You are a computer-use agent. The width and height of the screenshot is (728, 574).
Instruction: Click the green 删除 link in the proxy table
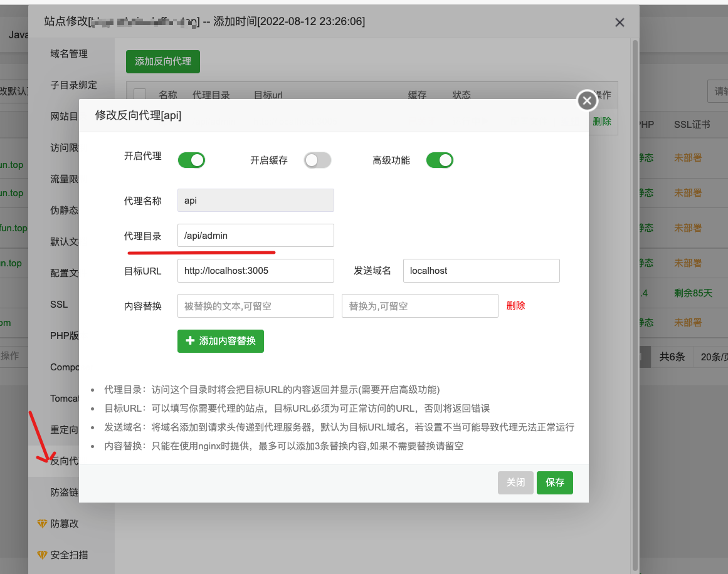point(601,122)
